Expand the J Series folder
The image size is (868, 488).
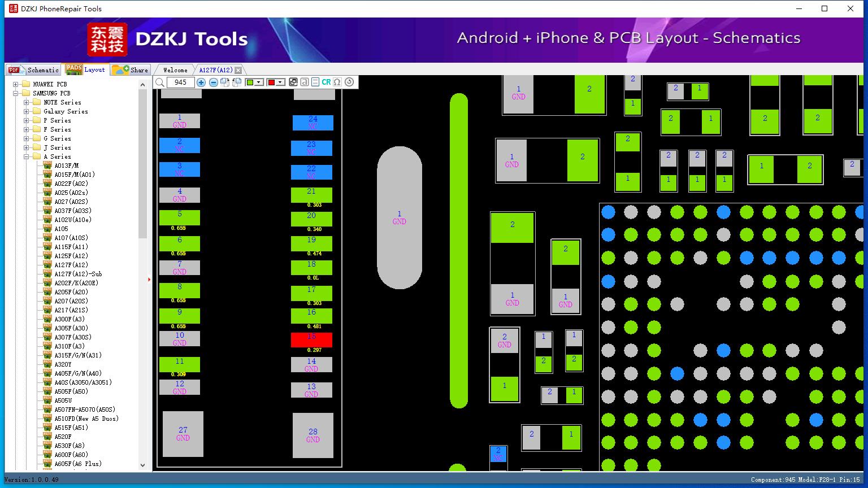27,147
